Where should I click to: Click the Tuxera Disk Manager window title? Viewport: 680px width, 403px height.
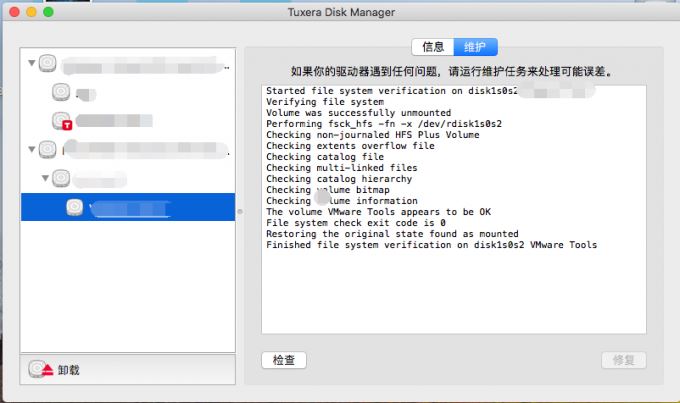click(340, 12)
